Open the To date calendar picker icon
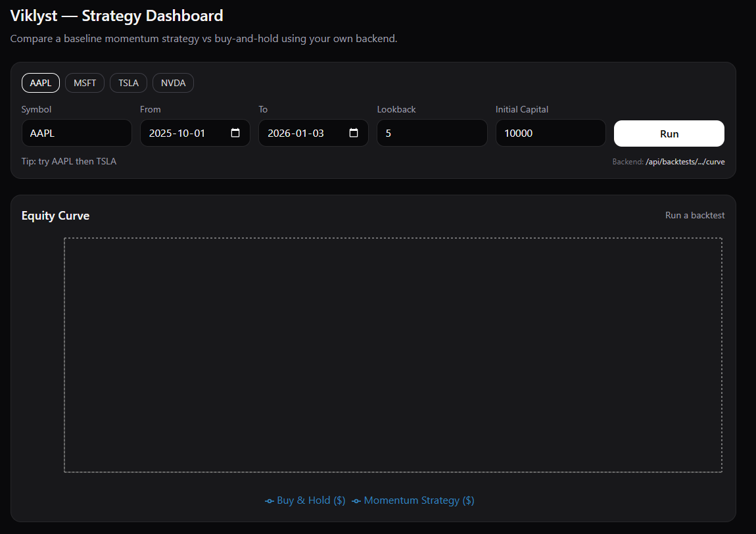Screen dimensions: 756x534 (354, 133)
